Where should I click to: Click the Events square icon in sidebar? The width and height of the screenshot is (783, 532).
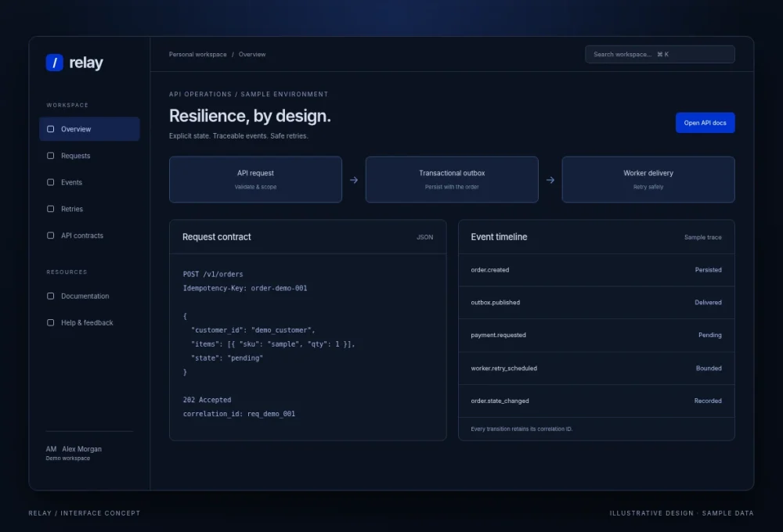pos(50,182)
